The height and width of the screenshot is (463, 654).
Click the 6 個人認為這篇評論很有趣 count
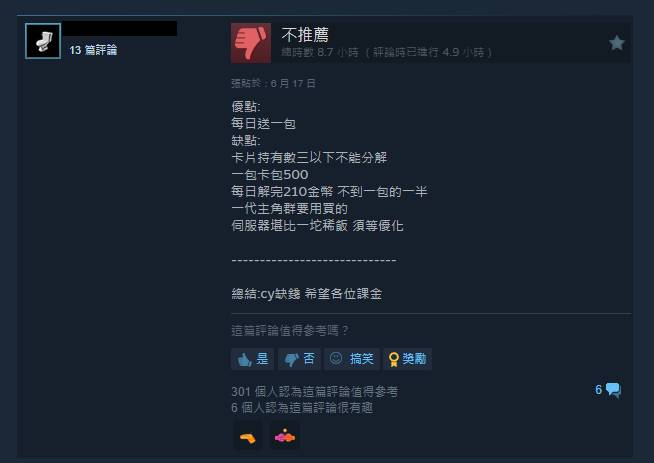pyautogui.click(x=302, y=408)
